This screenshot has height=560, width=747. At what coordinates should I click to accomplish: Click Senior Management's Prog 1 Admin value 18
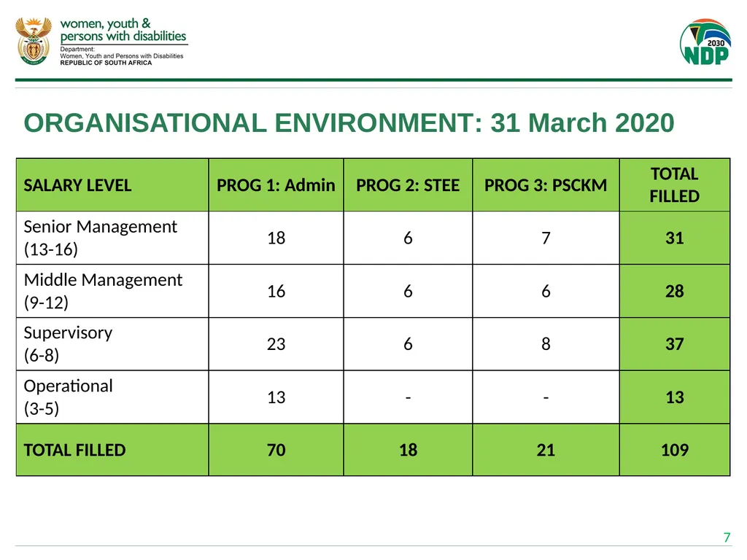pyautogui.click(x=276, y=238)
